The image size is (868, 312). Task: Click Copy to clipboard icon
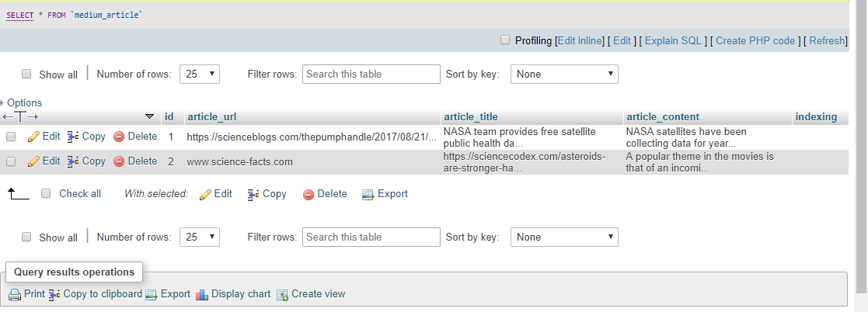[54, 294]
